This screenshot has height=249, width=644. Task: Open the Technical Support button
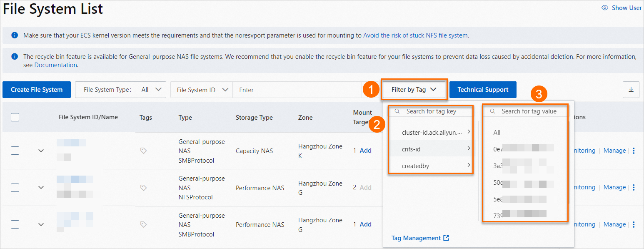click(x=483, y=90)
